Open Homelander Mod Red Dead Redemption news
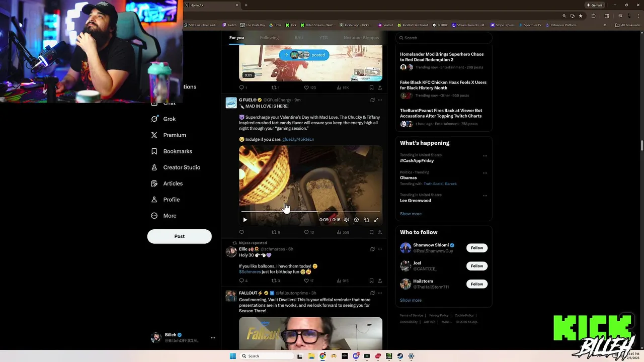The width and height of the screenshot is (644, 362). (x=442, y=57)
